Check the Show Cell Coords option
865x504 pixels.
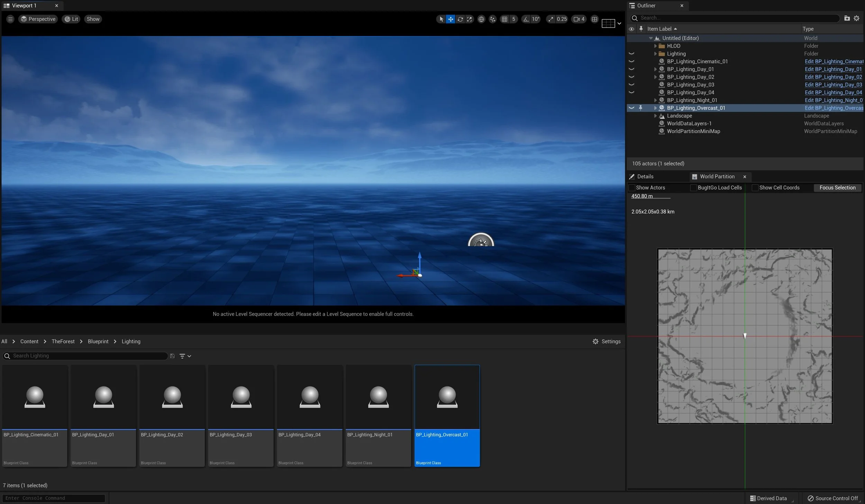(x=755, y=188)
